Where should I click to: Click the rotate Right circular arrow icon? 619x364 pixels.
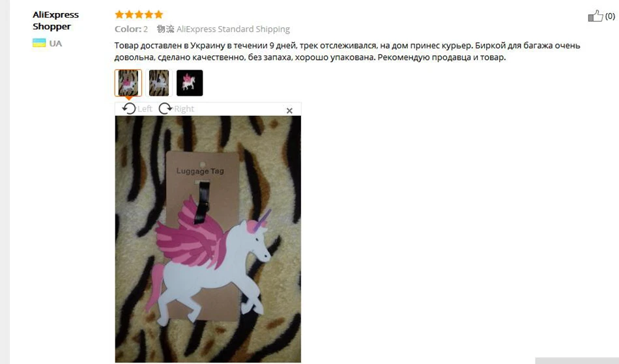(166, 109)
